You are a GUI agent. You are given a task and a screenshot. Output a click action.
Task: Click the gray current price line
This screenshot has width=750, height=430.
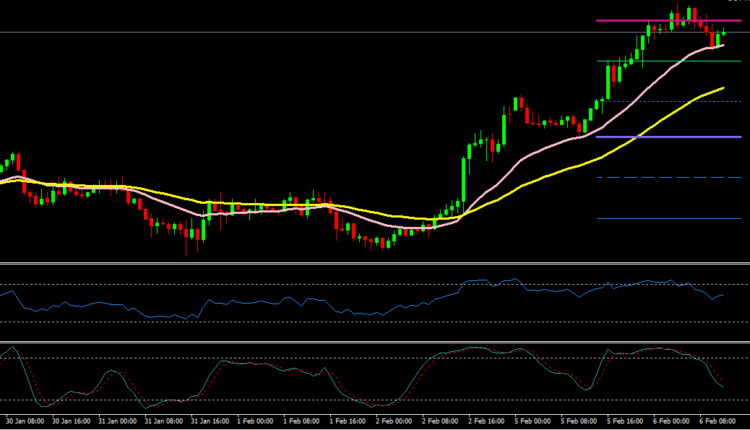300,33
